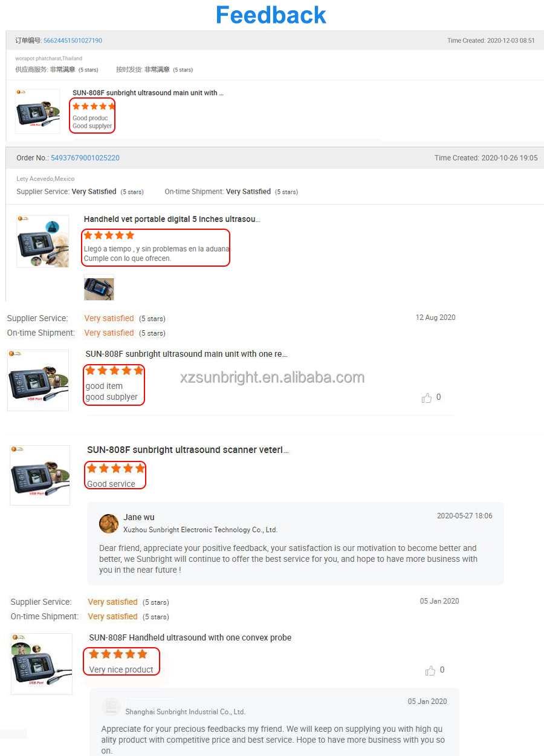View small buyer photo under Mexico review
Screen dimensions: 544x756
pos(99,287)
